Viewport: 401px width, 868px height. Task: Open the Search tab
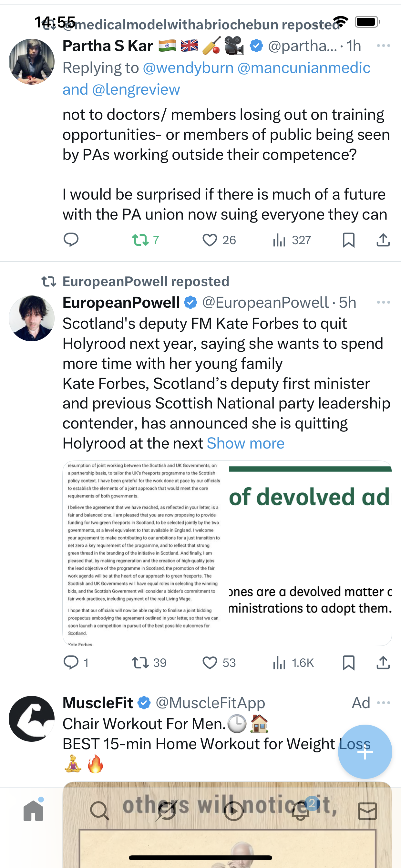(100, 811)
